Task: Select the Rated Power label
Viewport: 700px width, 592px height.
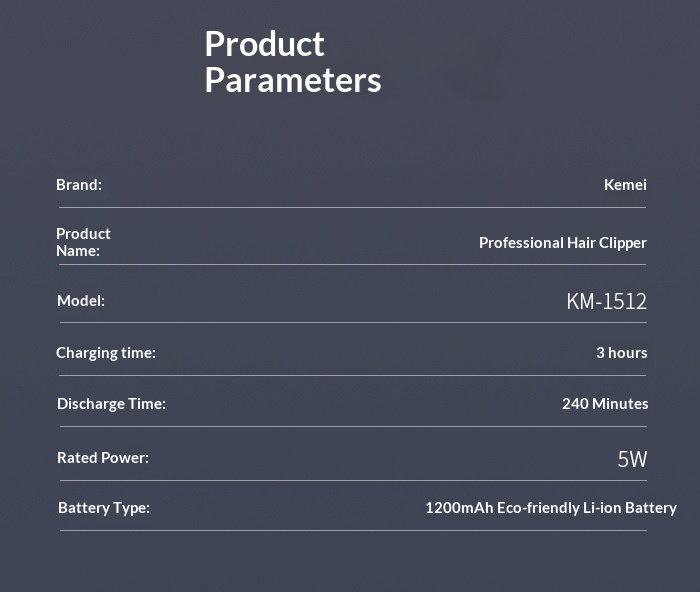Action: point(103,458)
